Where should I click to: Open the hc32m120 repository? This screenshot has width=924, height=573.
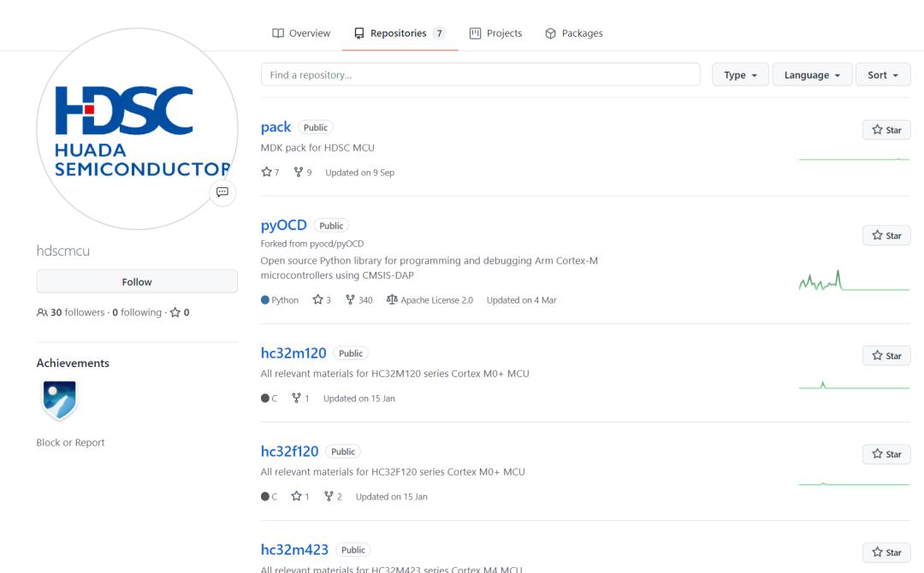(x=293, y=353)
